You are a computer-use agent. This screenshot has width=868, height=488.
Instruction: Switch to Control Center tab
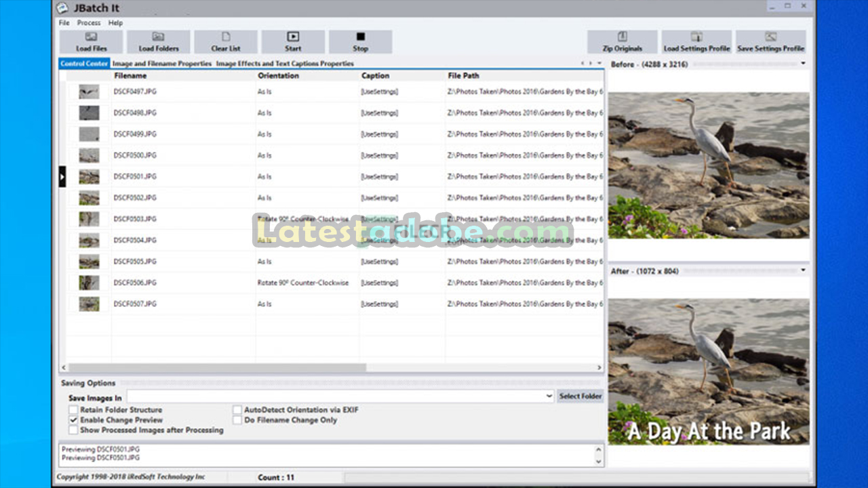(x=84, y=64)
